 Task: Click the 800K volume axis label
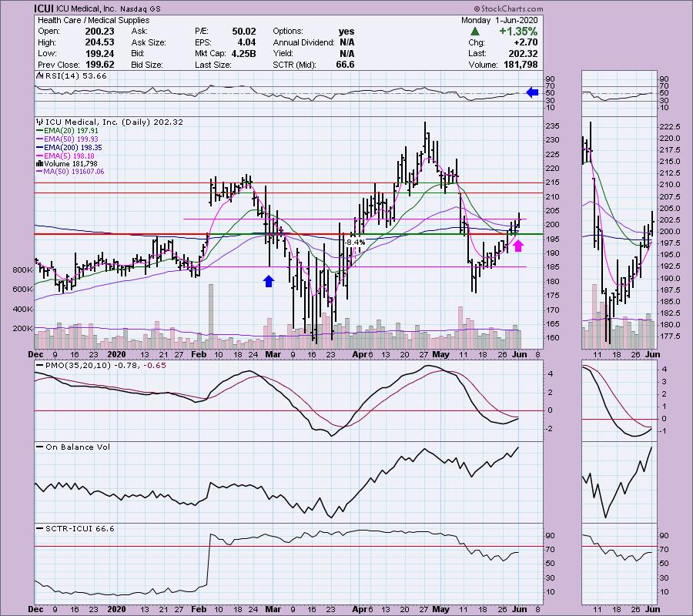tap(23, 270)
